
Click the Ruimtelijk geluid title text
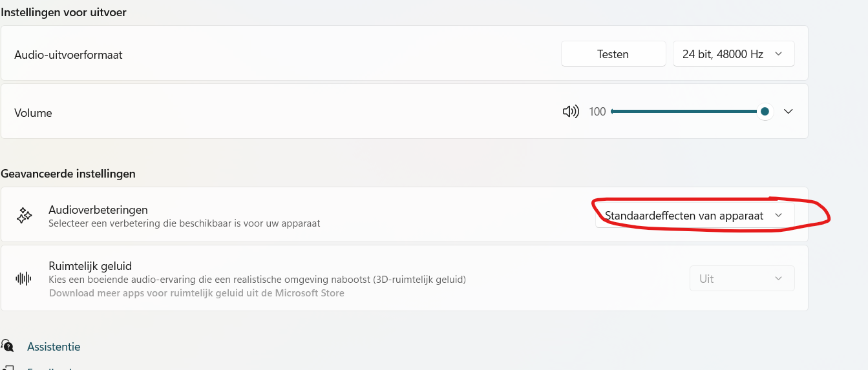pos(90,266)
